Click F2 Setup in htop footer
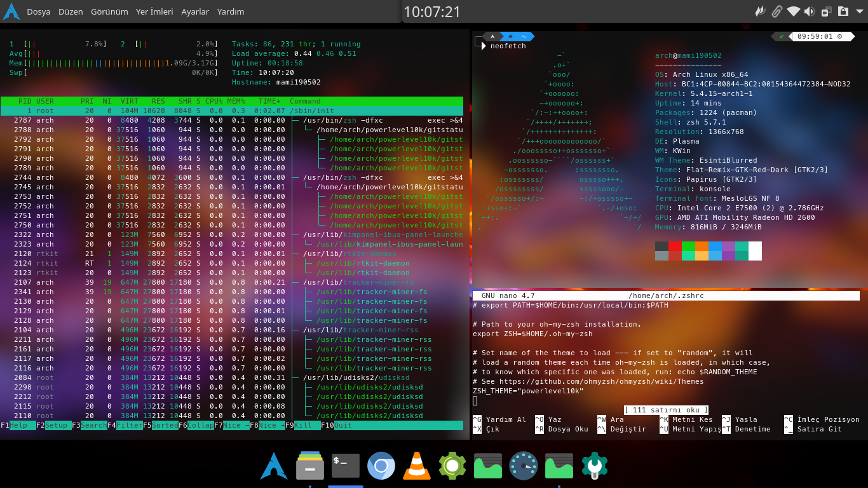Viewport: 868px width, 488px height. 53,425
